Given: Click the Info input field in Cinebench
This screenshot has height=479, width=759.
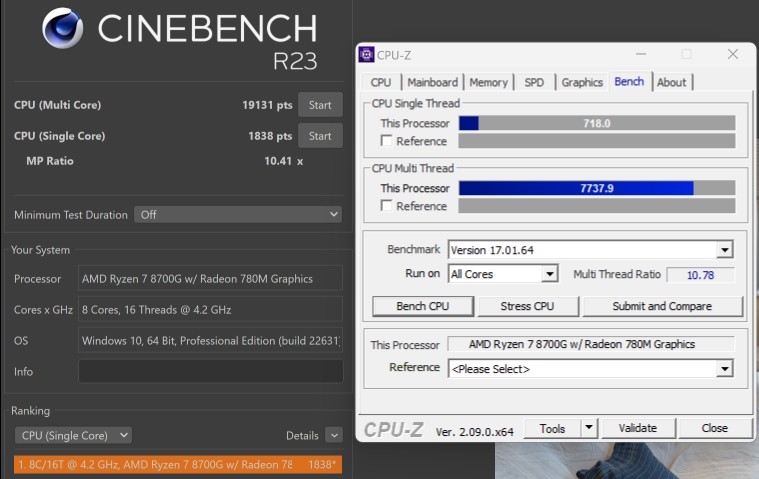Looking at the screenshot, I should click(211, 371).
